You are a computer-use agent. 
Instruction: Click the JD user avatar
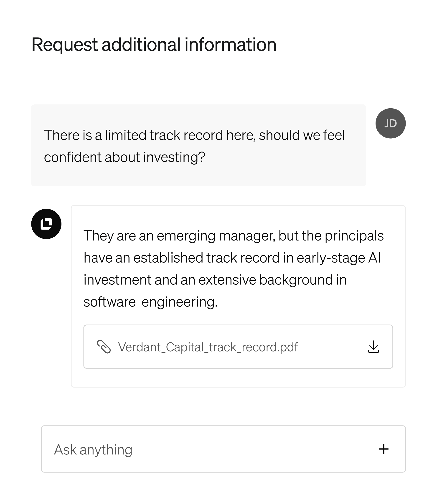(x=390, y=123)
